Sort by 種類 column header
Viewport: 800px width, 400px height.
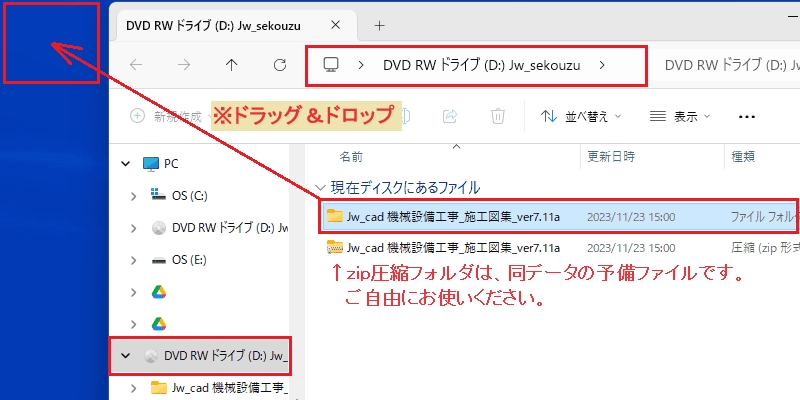point(743,157)
